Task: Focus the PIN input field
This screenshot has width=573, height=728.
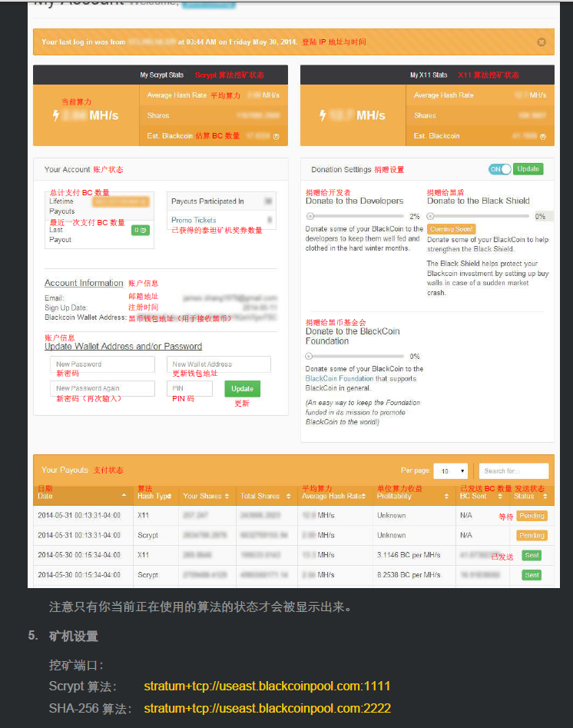Action: click(x=189, y=388)
